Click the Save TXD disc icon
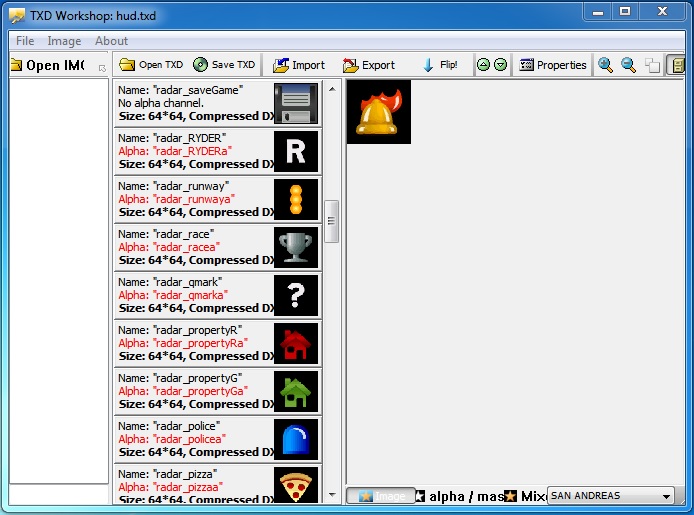The image size is (694, 515). [200, 65]
